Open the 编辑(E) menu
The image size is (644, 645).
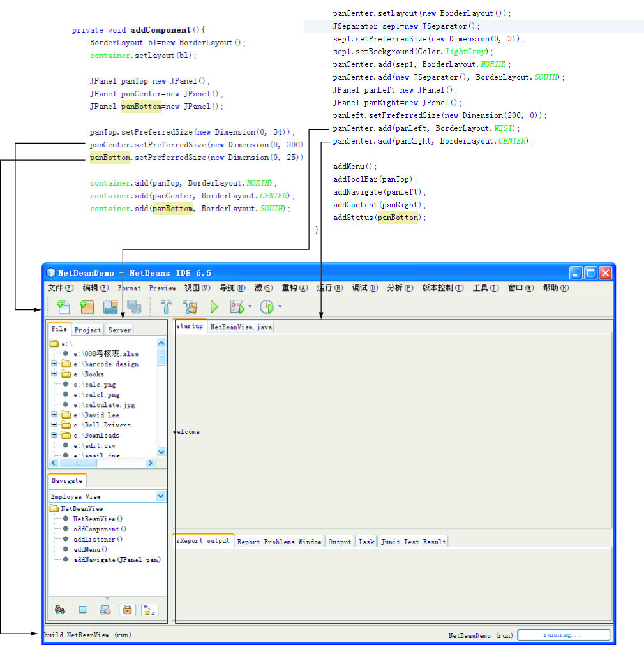pos(96,288)
